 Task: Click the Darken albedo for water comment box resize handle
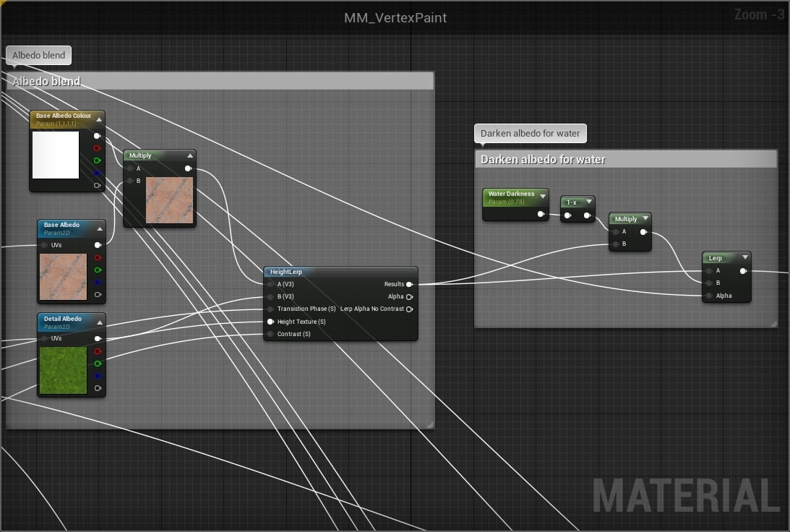[773, 323]
